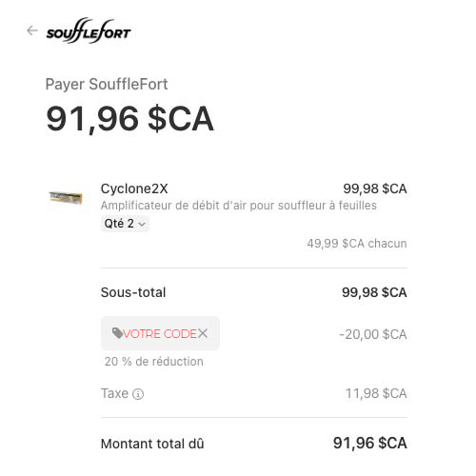
Task: Click the large 91,96 $CA amount
Action: click(129, 119)
